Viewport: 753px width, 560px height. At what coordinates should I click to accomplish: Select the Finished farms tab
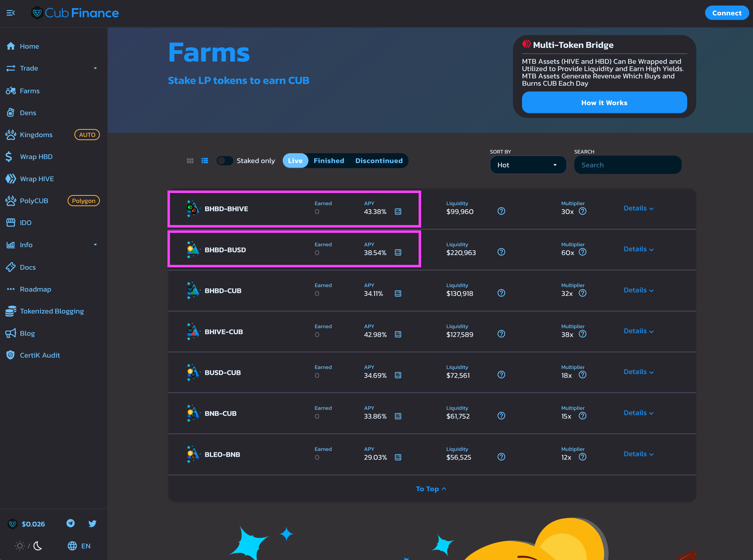pos(329,161)
